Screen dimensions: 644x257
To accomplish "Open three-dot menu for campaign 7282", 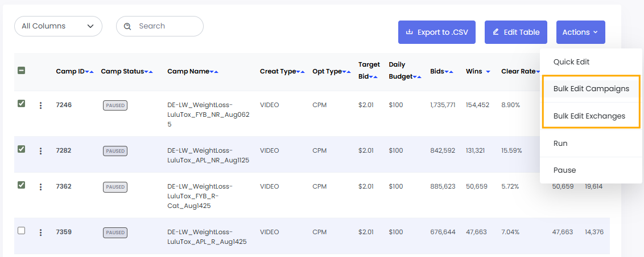I will [40, 151].
